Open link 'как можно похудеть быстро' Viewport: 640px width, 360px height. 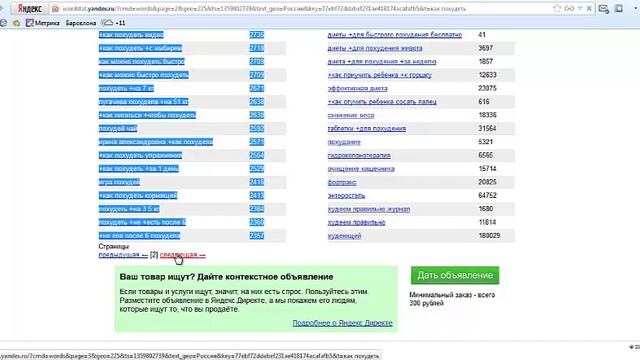(x=142, y=62)
